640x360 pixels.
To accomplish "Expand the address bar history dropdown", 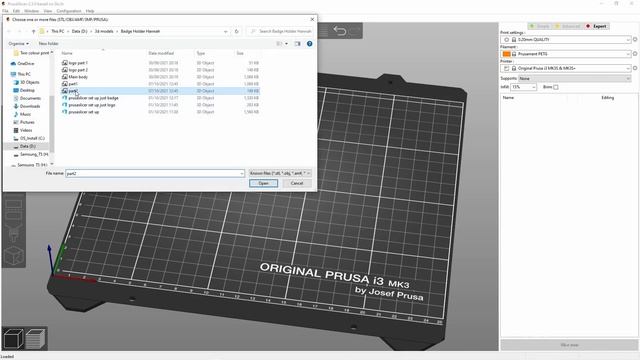I will click(226, 31).
